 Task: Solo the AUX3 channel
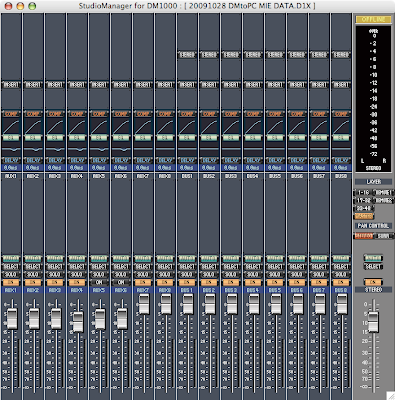55,275
